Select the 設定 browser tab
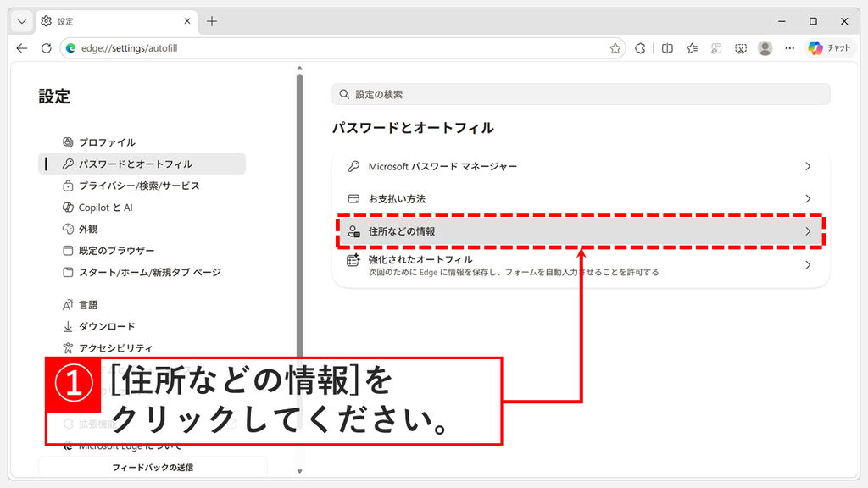Viewport: 868px width, 488px height. click(115, 21)
